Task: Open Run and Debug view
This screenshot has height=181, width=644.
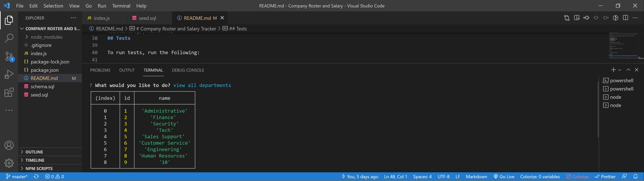Action: pos(9,75)
